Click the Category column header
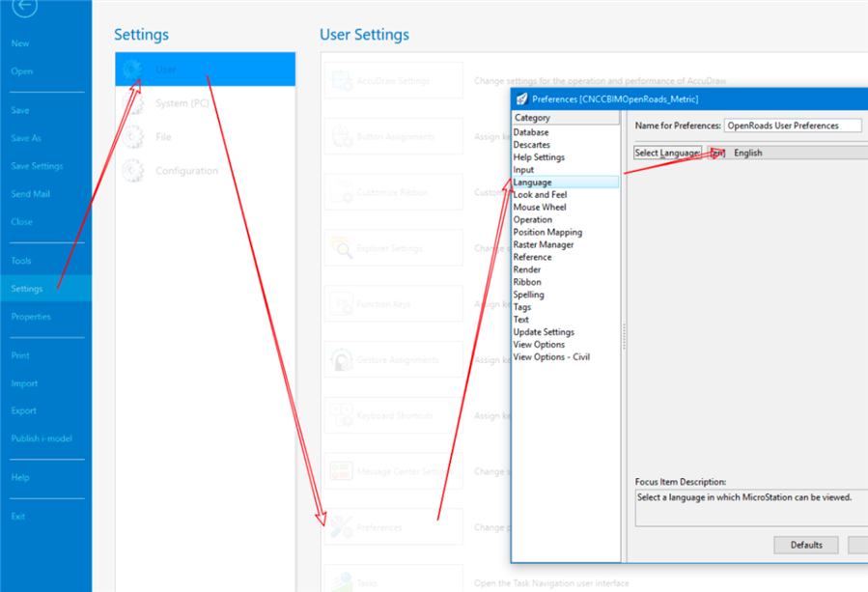Image resolution: width=868 pixels, height=592 pixels. (x=565, y=118)
